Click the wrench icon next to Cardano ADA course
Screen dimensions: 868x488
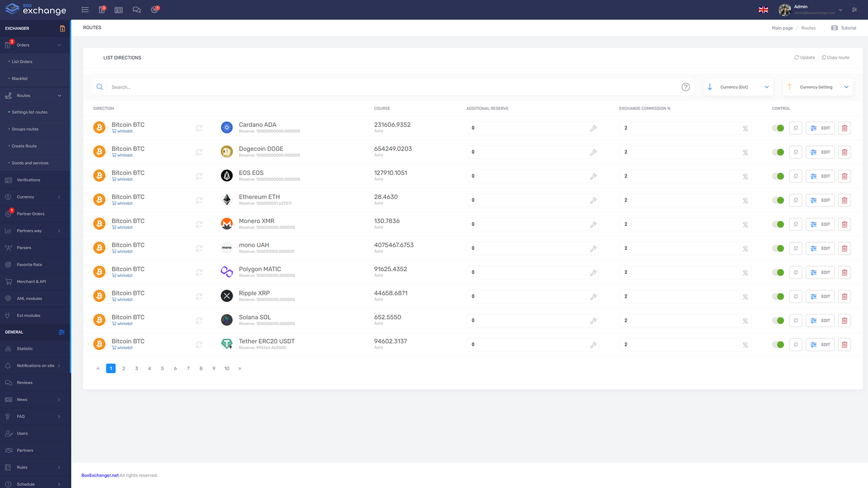(x=593, y=128)
